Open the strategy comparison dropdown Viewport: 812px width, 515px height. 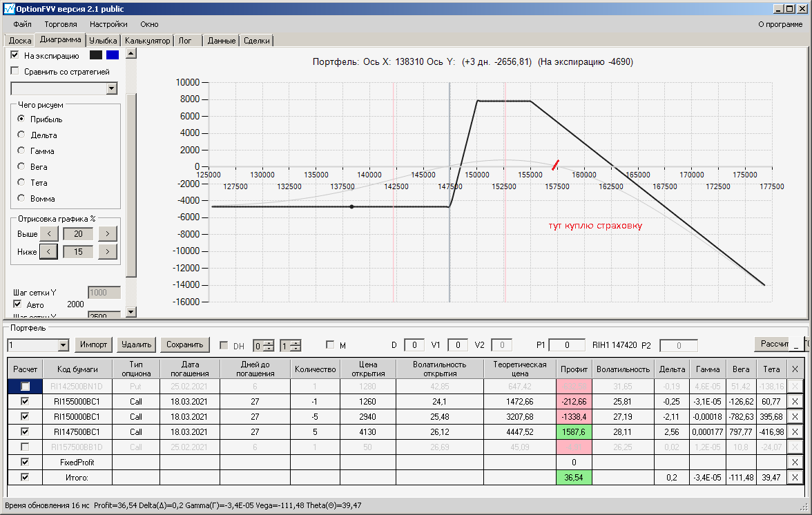111,88
